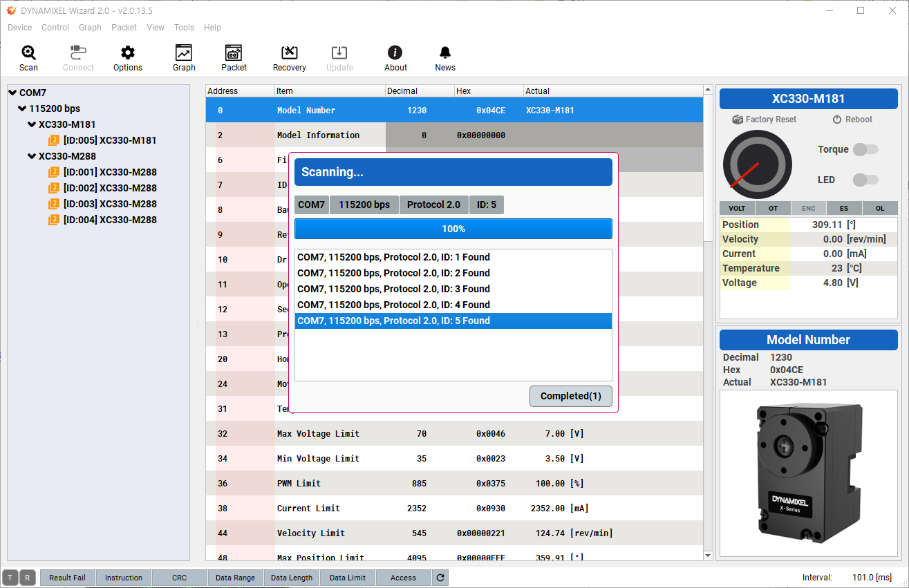This screenshot has width=909, height=588.
Task: Click the greyed-out Update toolbar icon
Action: tap(339, 58)
